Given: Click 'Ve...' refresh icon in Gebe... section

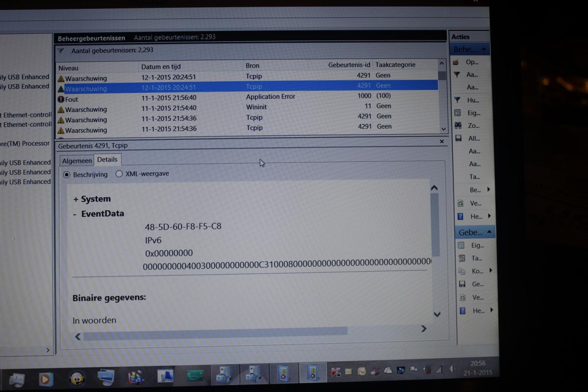Looking at the screenshot, I should tap(462, 297).
